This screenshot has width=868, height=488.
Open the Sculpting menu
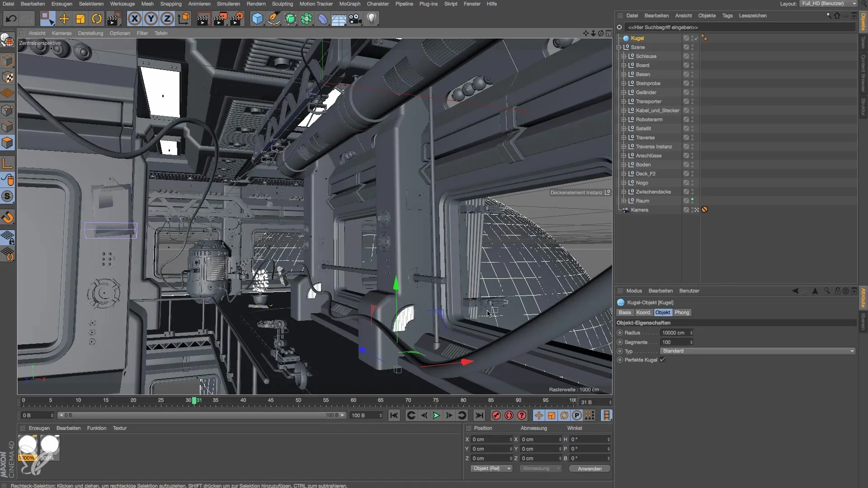(x=283, y=4)
